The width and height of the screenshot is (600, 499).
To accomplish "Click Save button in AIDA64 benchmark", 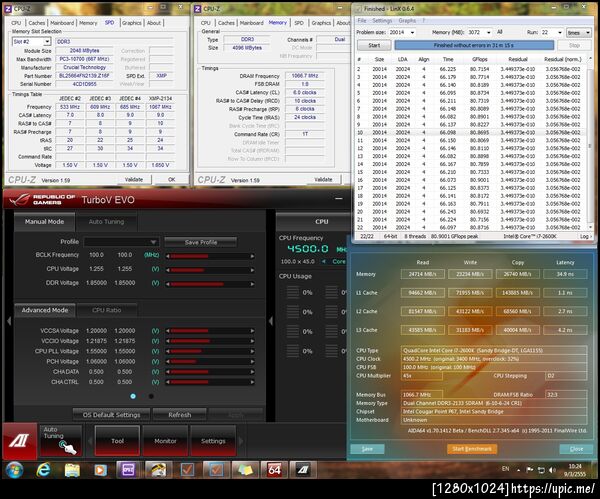I will [367, 449].
